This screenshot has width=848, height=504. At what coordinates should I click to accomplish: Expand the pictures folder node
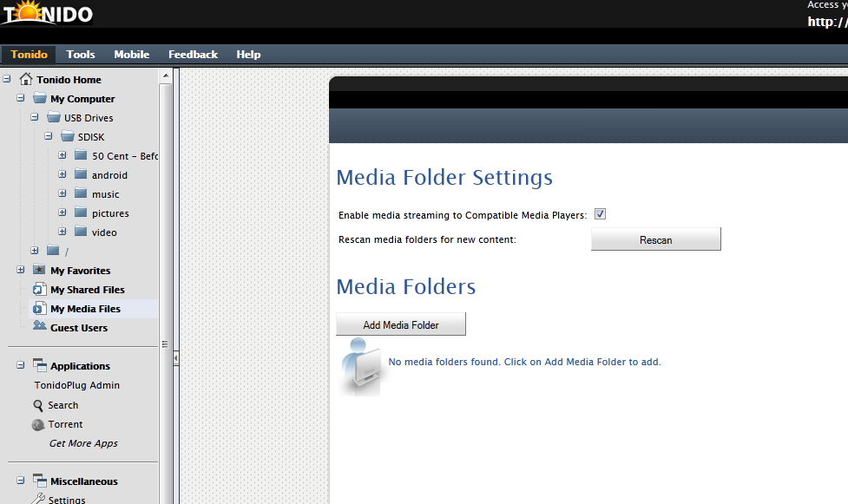pyautogui.click(x=62, y=212)
